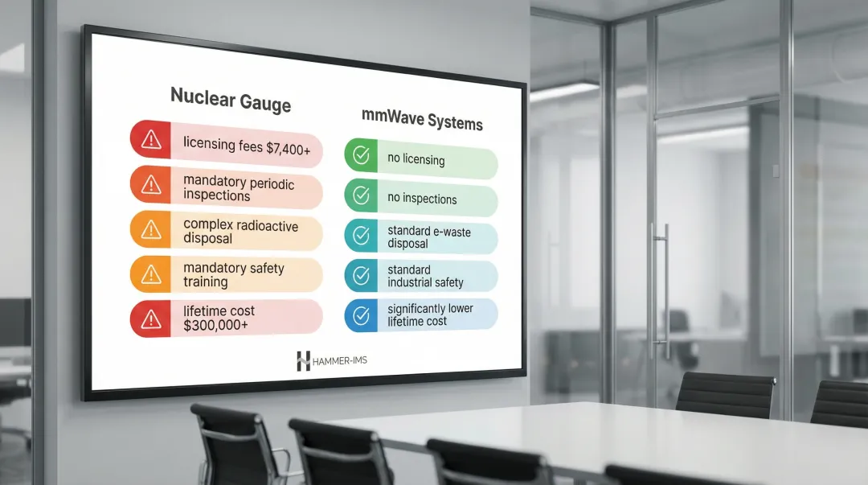868x485 pixels.
Task: Click the "no licensing" text
Action: point(416,159)
